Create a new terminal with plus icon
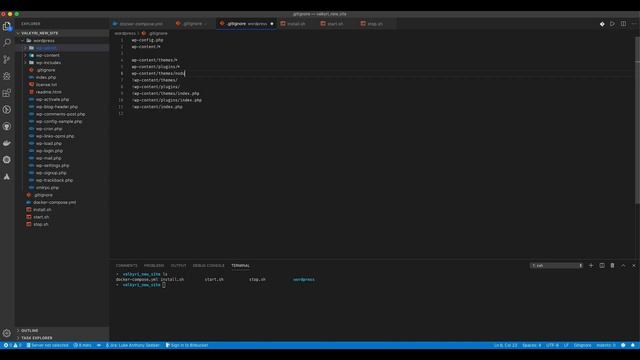The image size is (640, 360). 591,266
